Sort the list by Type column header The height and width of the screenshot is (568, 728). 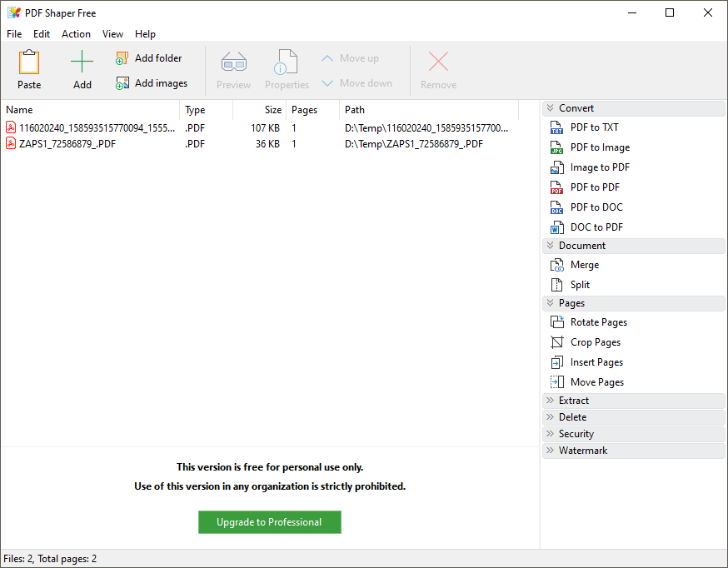coord(206,110)
